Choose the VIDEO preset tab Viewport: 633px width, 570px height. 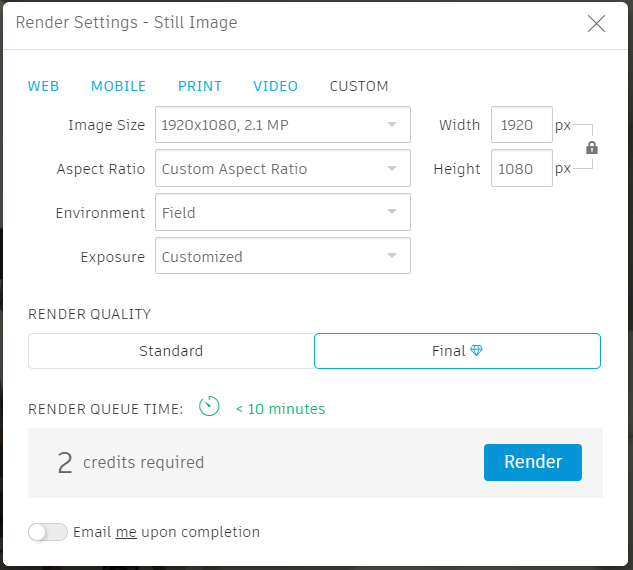275,86
